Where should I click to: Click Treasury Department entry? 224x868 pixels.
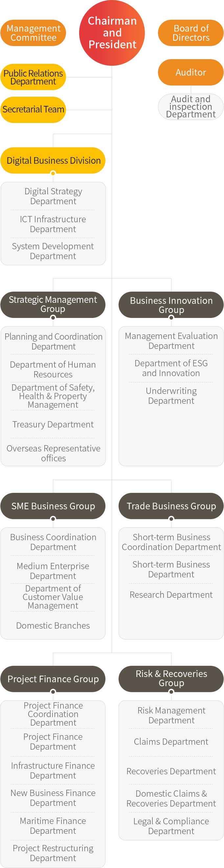[x=53, y=424]
